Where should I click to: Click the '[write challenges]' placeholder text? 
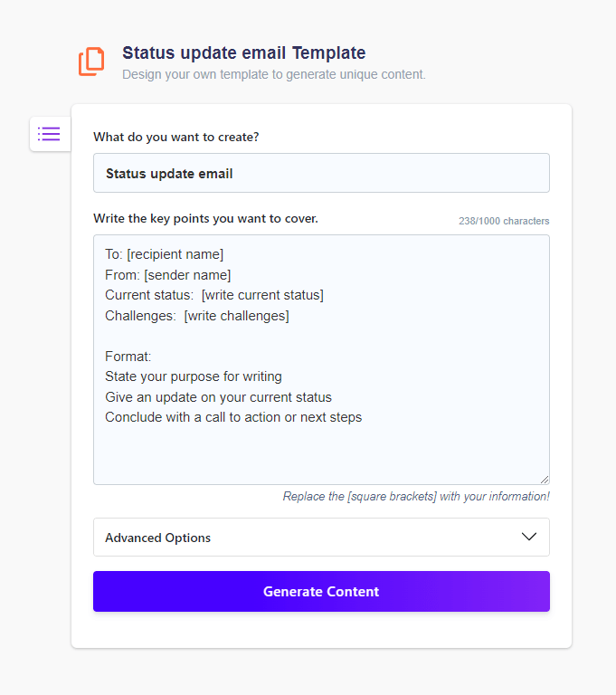(236, 316)
